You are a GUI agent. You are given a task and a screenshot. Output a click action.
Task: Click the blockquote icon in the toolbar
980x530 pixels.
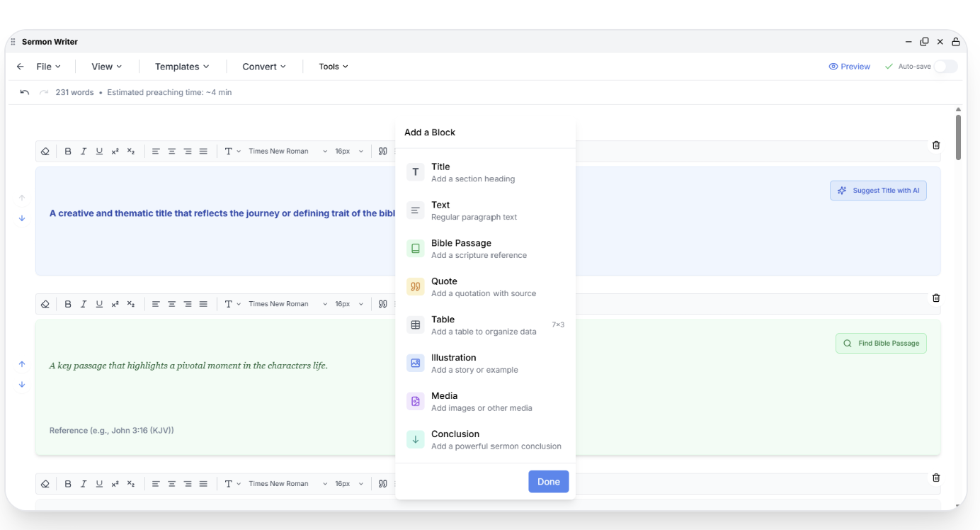coord(382,150)
